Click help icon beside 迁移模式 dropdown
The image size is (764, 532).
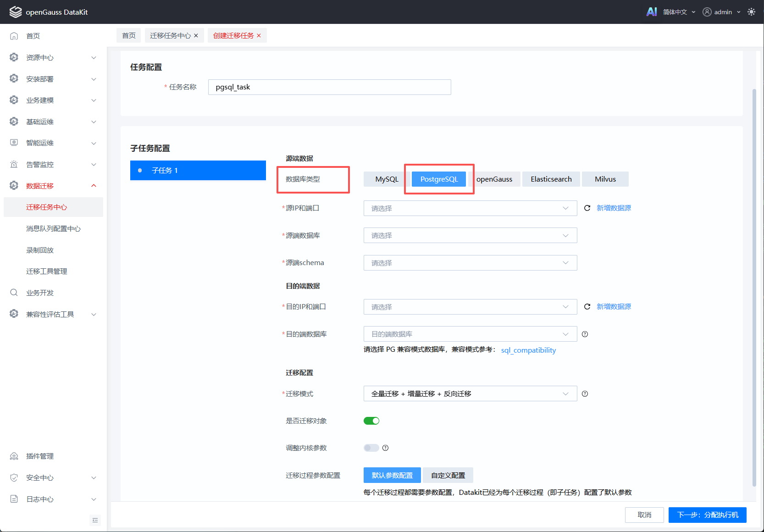(585, 394)
